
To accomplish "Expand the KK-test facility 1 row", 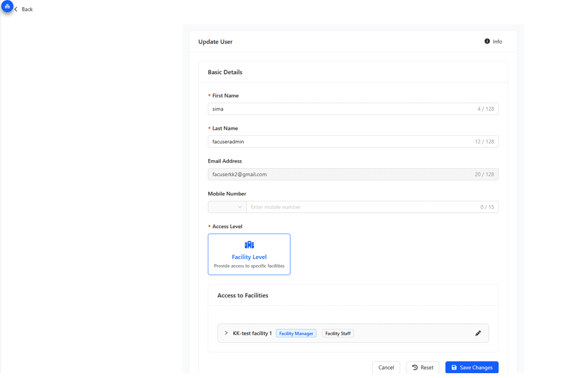I will [224, 333].
